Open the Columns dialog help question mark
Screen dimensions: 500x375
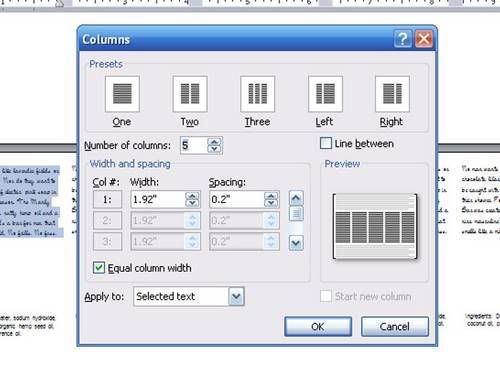click(403, 39)
